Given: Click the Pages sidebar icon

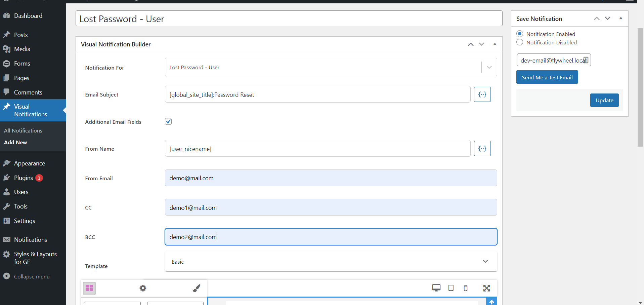Looking at the screenshot, I should 6,78.
